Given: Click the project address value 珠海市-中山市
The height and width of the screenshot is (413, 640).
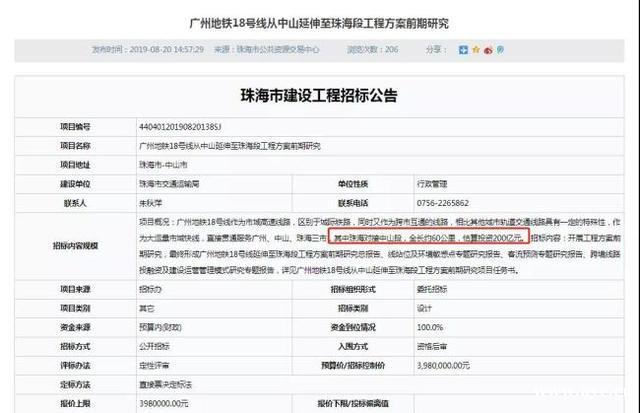Looking at the screenshot, I should pos(163,165).
